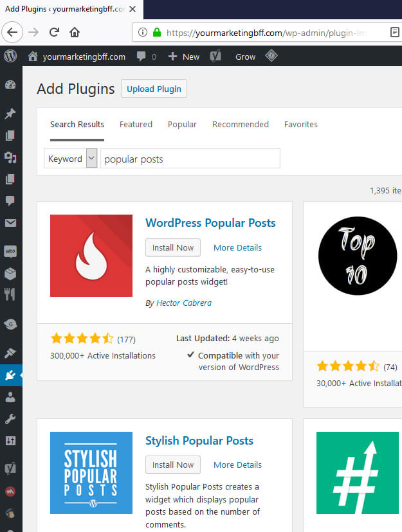Click the browser forward arrow
This screenshot has width=402, height=532.
33,32
